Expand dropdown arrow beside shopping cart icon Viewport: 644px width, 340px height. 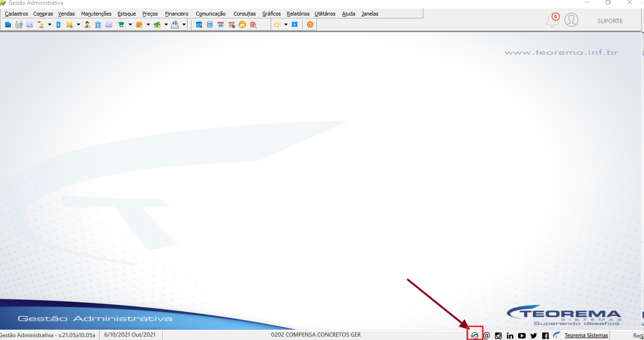click(130, 25)
